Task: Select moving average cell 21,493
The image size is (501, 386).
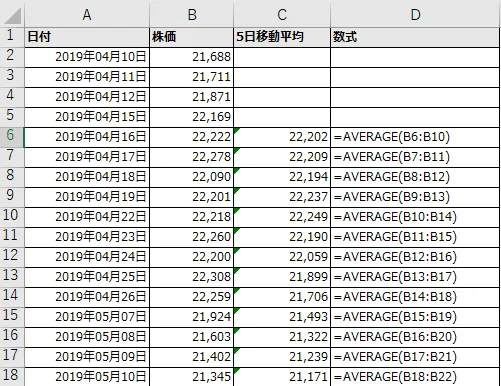Action: pyautogui.click(x=282, y=317)
